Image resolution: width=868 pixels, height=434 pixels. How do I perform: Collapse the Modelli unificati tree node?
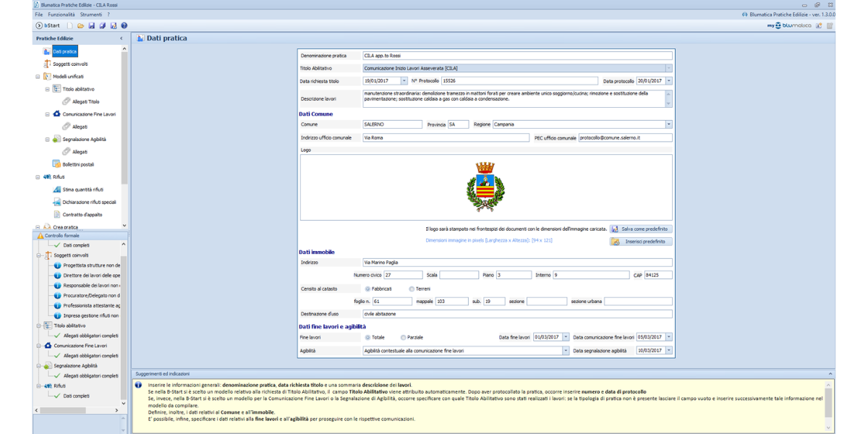click(38, 76)
